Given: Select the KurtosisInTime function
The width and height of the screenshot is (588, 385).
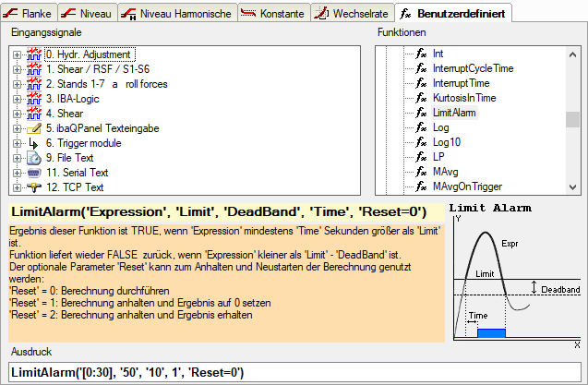Looking at the screenshot, I should pyautogui.click(x=471, y=98).
